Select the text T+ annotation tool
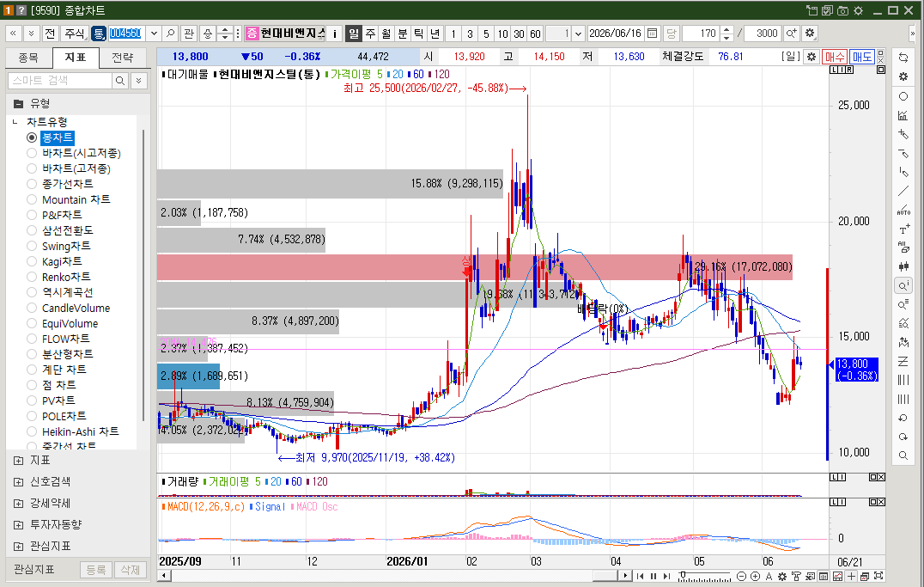 [x=903, y=229]
